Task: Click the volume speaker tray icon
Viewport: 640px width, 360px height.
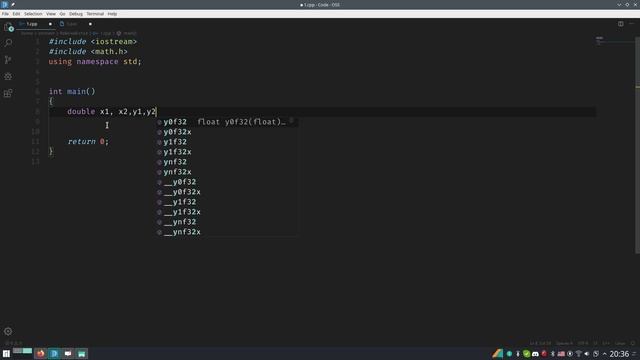Action: [587, 353]
